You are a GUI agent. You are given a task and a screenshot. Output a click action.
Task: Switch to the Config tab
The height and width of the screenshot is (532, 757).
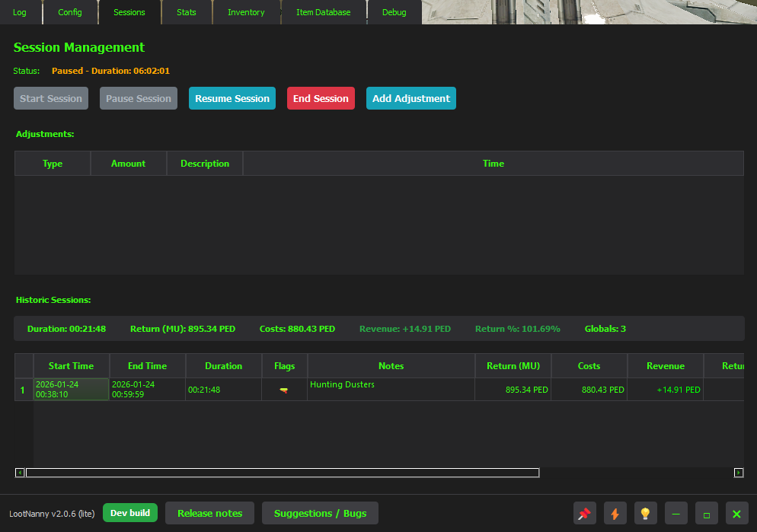[x=70, y=12]
